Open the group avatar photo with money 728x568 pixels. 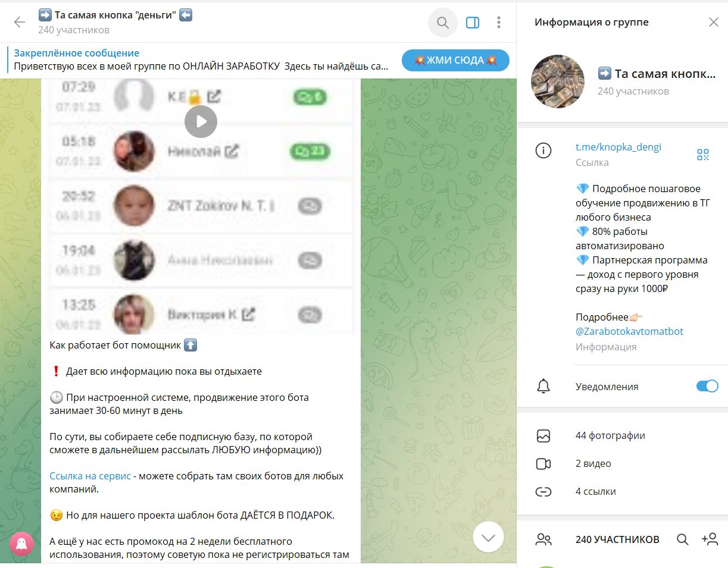(557, 81)
